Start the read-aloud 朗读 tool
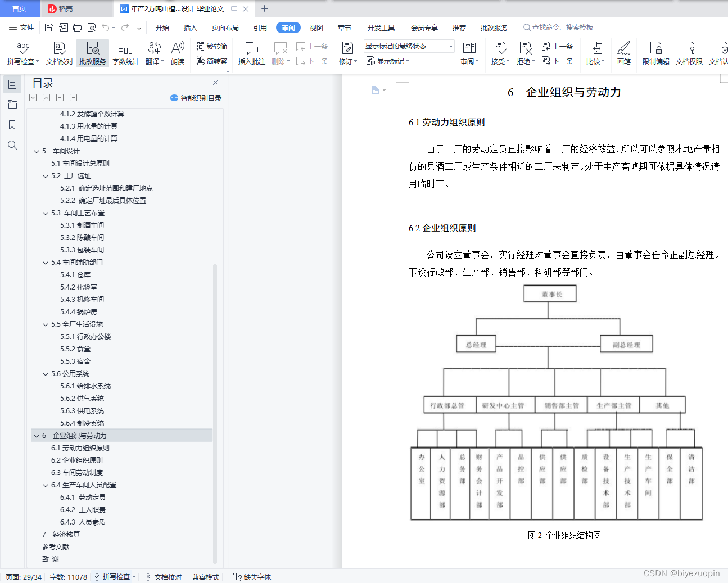The image size is (728, 583). [178, 53]
